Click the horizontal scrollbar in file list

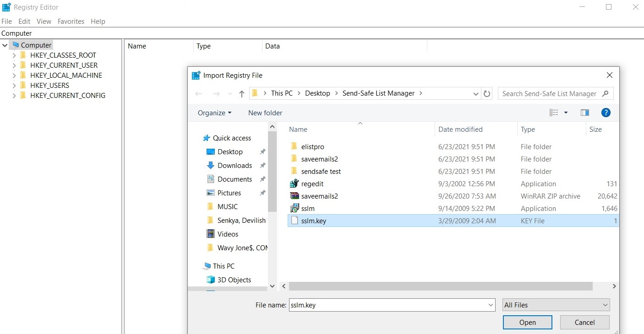(441, 286)
